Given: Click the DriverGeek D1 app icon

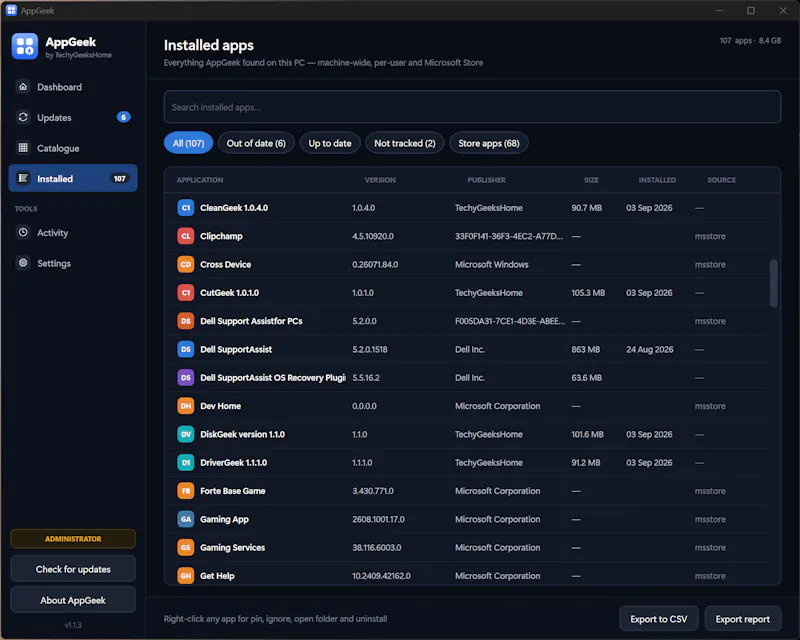Looking at the screenshot, I should pos(186,462).
